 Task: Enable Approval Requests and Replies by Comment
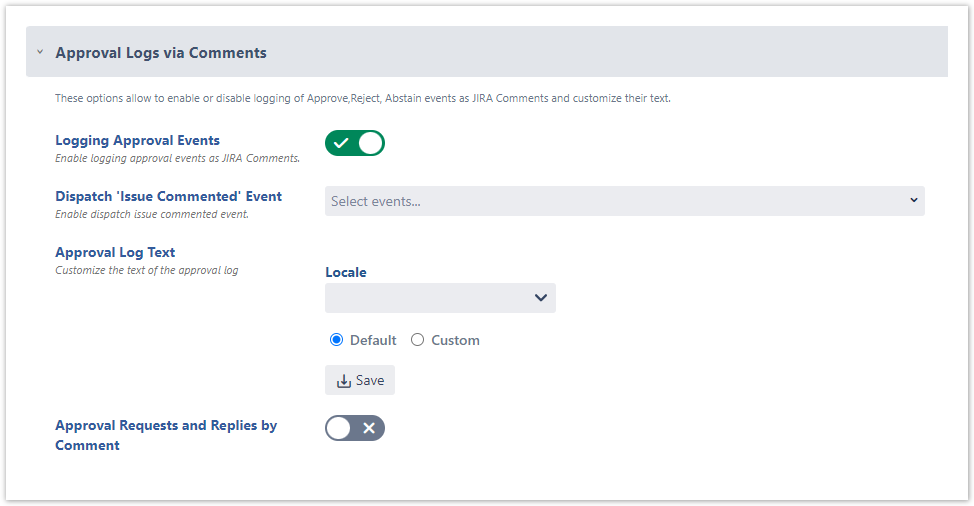(x=355, y=428)
